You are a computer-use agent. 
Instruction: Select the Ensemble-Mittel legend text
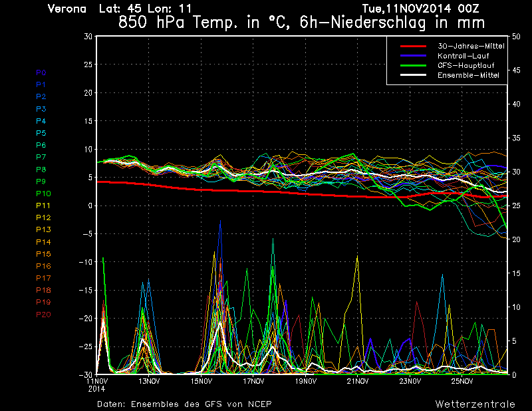coord(468,75)
